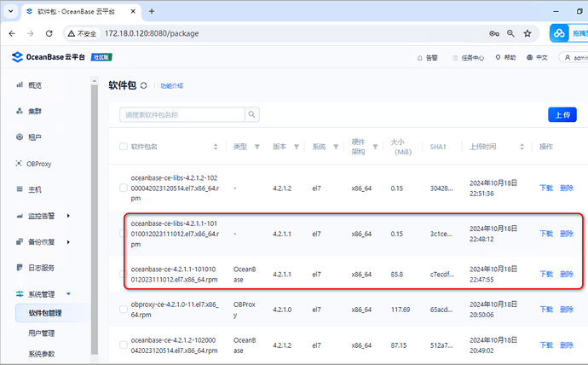The width and height of the screenshot is (588, 365).
Task: Click SHA1 value 3c1ce... cell
Action: pos(441,234)
